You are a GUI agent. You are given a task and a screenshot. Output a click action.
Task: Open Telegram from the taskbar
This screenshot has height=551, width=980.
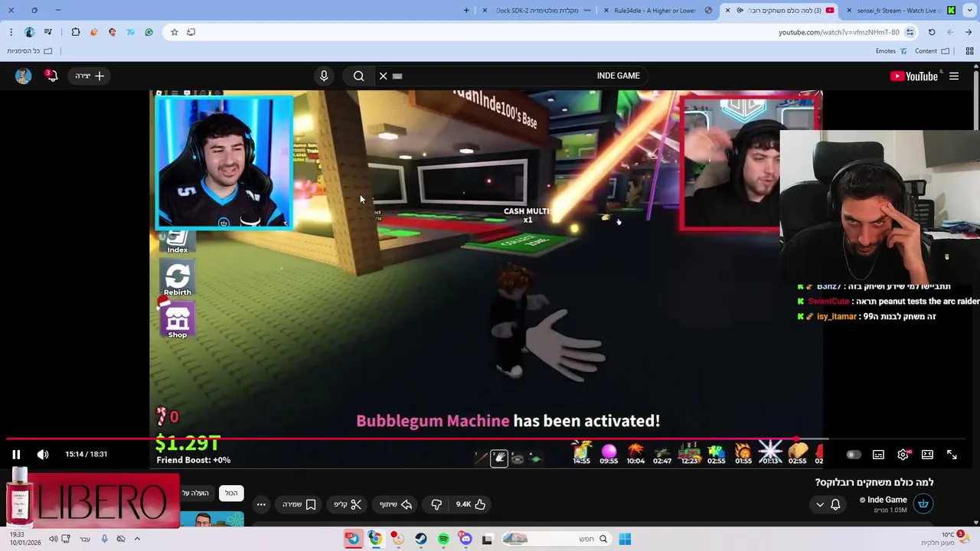coord(353,539)
